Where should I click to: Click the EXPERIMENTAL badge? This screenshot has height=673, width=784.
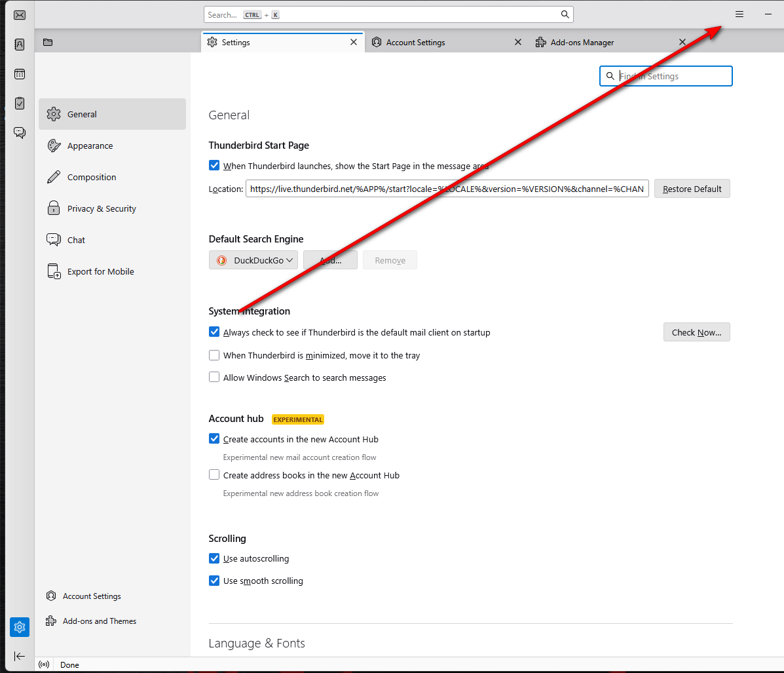[298, 419]
